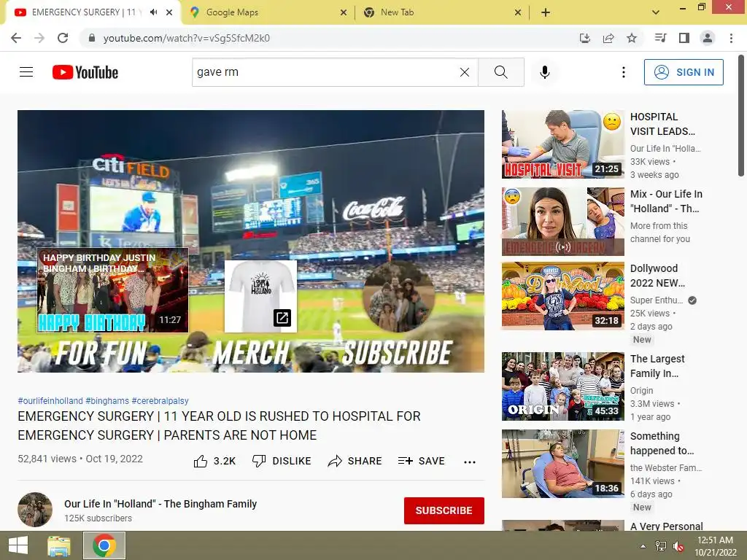Click Chrome icon in taskbar
Viewport: 747px width, 560px height.
pyautogui.click(x=104, y=545)
